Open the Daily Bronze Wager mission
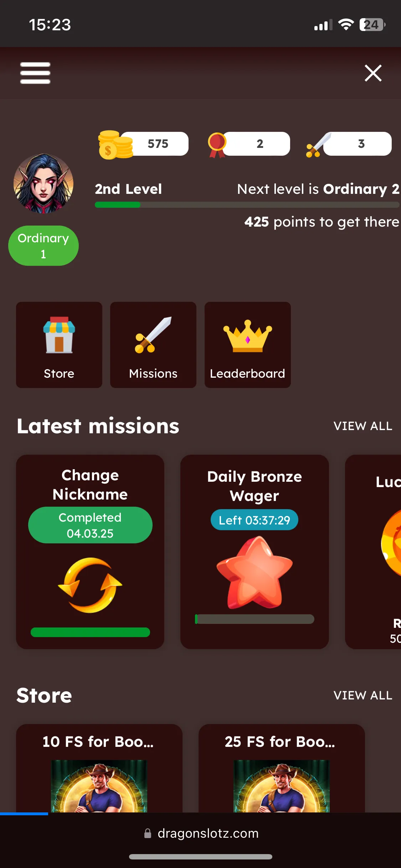401x868 pixels. [255, 552]
